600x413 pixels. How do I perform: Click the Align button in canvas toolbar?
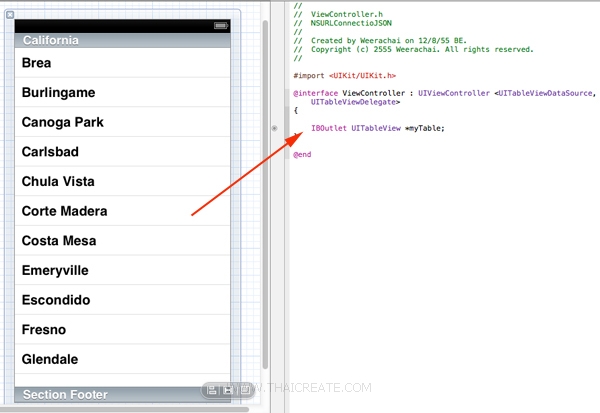coord(212,390)
